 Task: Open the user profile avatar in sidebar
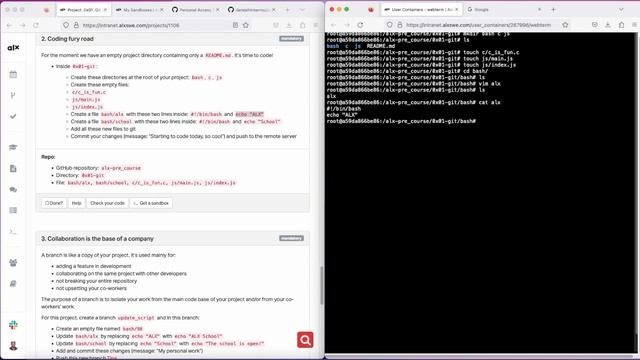pos(13,346)
